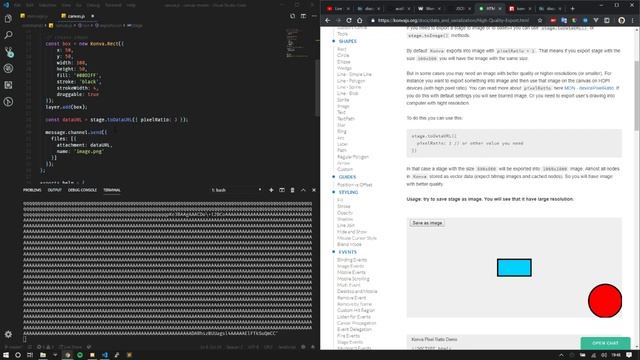
Task: Open the Source Control view in VS Code
Action: (8, 52)
